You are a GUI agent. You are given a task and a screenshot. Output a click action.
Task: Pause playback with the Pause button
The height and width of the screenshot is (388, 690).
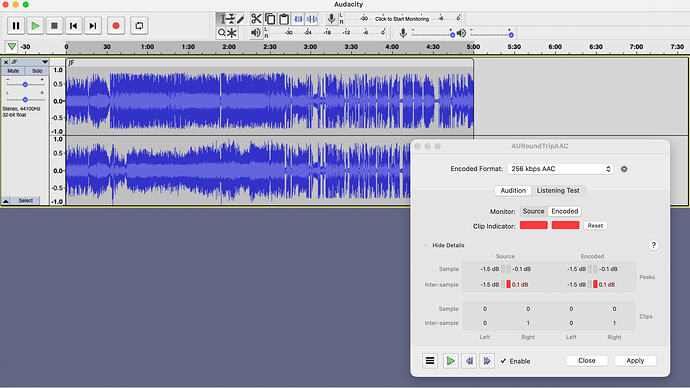point(16,26)
